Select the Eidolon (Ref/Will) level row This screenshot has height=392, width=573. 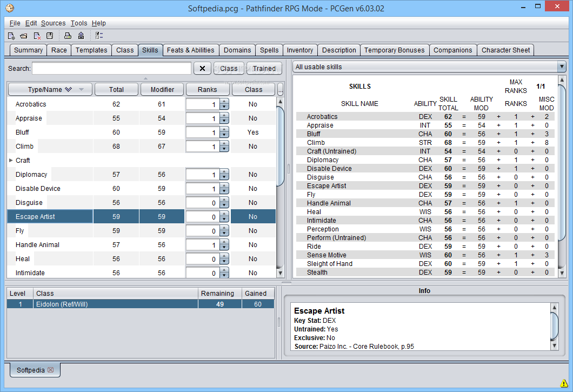point(141,304)
